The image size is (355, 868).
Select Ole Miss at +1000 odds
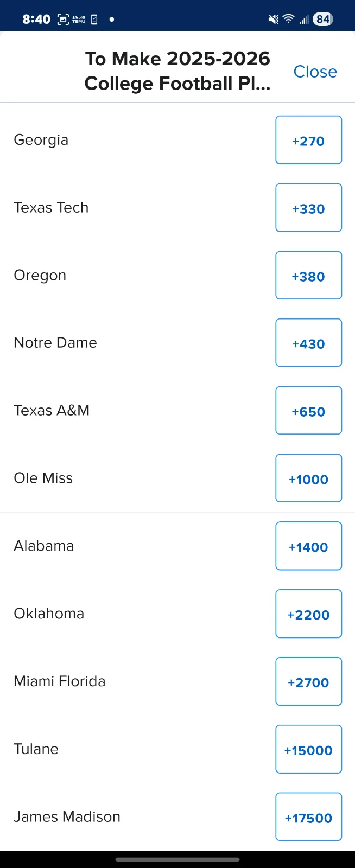(308, 478)
